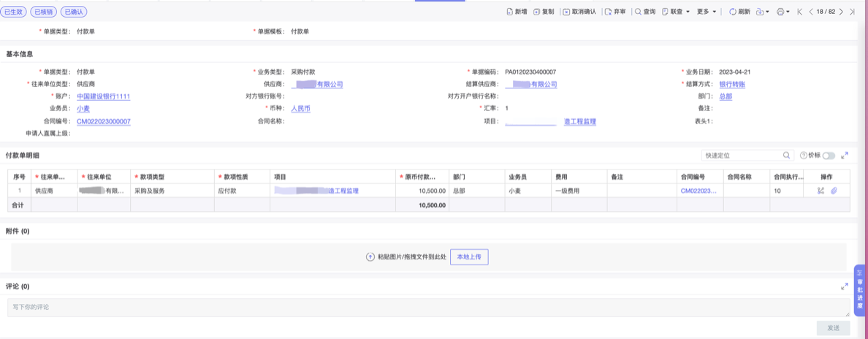Open the 审批进度 side panel tab
868x339 pixels.
click(x=860, y=290)
